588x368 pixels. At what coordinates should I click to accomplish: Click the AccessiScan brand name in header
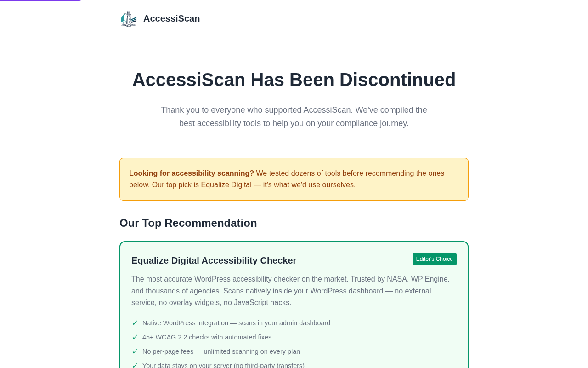coord(171,18)
